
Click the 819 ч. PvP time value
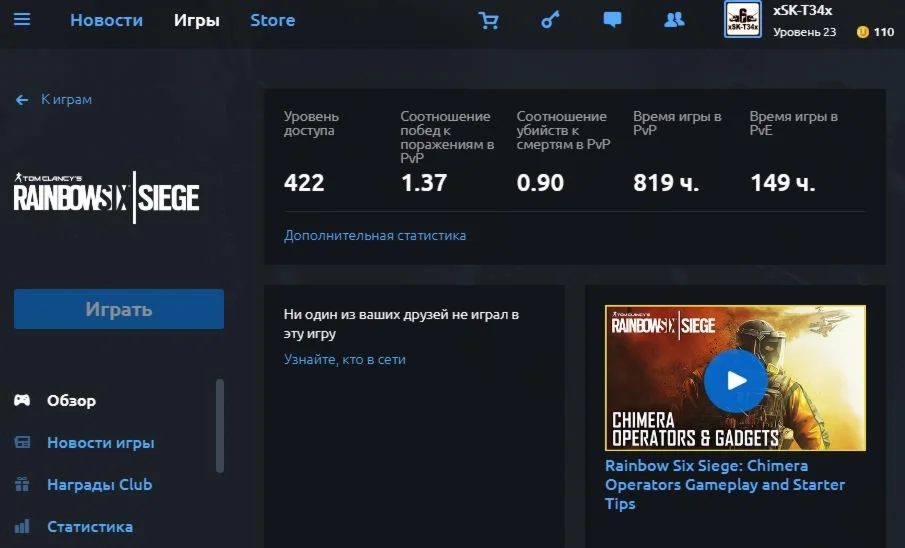(x=666, y=183)
